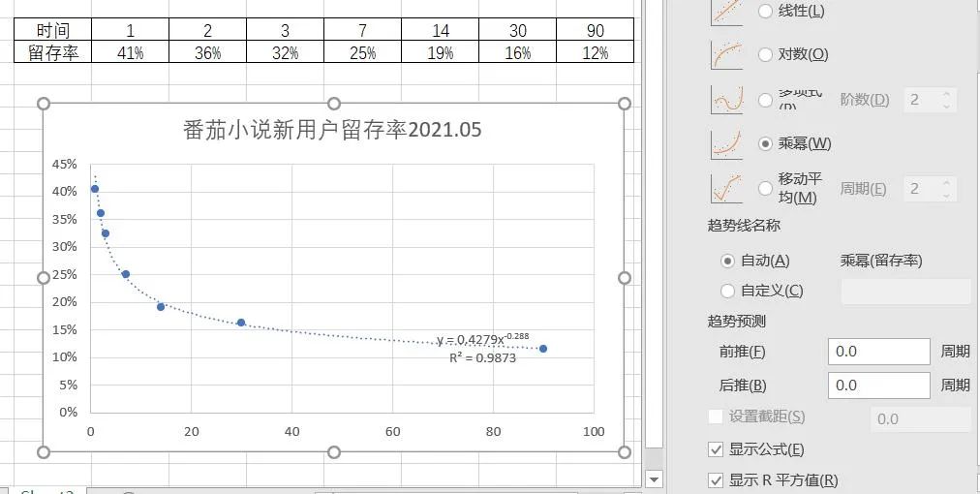The width and height of the screenshot is (980, 494).
Task: Click the data point at day 14
Action: click(161, 306)
